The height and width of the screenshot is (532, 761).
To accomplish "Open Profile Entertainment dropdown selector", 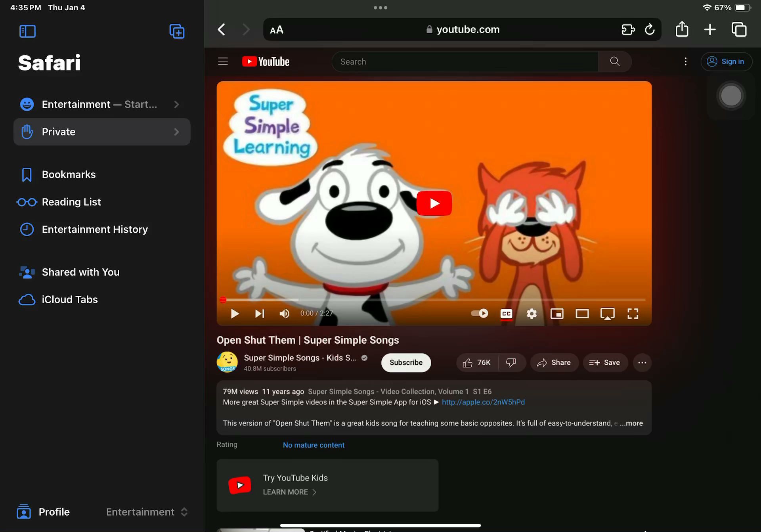I will 147,512.
